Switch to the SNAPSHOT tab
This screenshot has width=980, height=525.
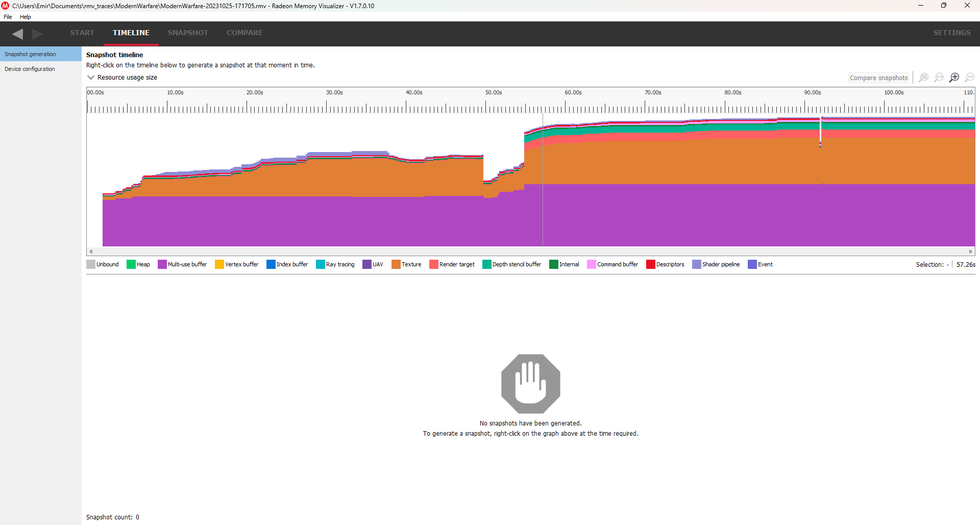pyautogui.click(x=188, y=33)
